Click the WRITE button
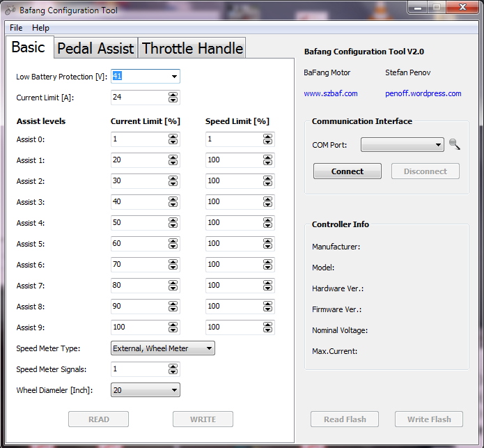484x448 pixels. pyautogui.click(x=203, y=419)
